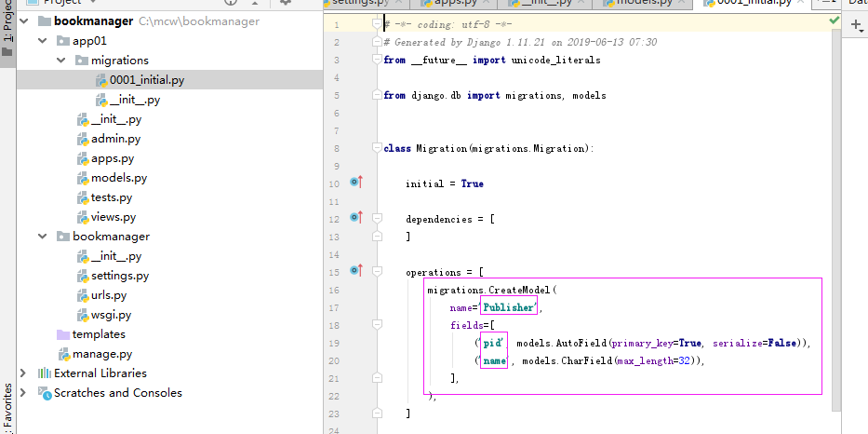868x434 pixels.
Task: Select 0001_initial.py in project tree
Action: 147,80
